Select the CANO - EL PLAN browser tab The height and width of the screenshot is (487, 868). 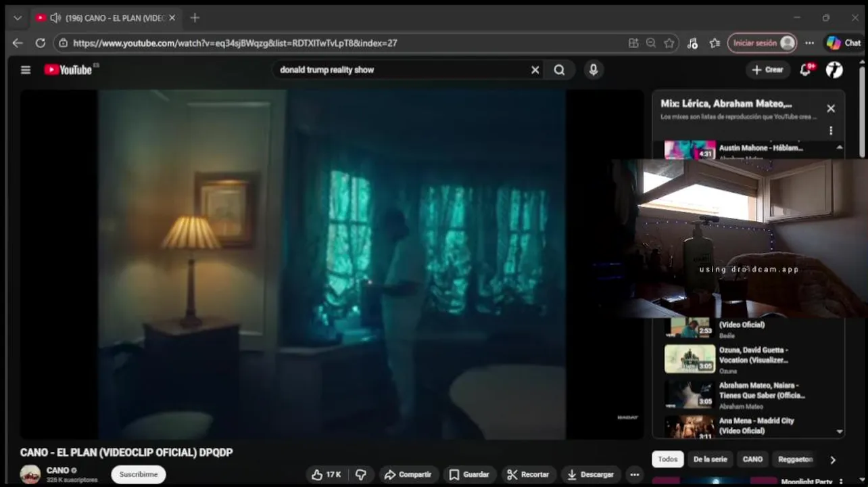pyautogui.click(x=105, y=18)
